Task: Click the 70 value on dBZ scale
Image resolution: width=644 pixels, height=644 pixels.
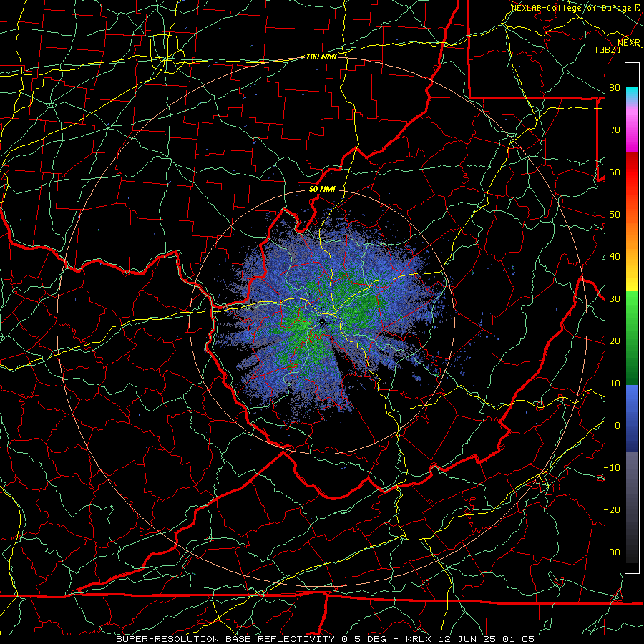Action: [615, 130]
